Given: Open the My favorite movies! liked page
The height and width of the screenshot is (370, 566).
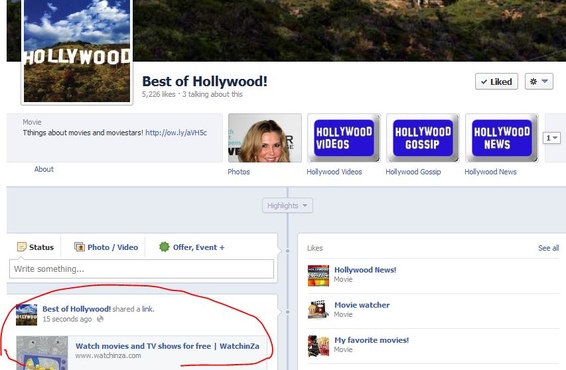Looking at the screenshot, I should (x=371, y=340).
